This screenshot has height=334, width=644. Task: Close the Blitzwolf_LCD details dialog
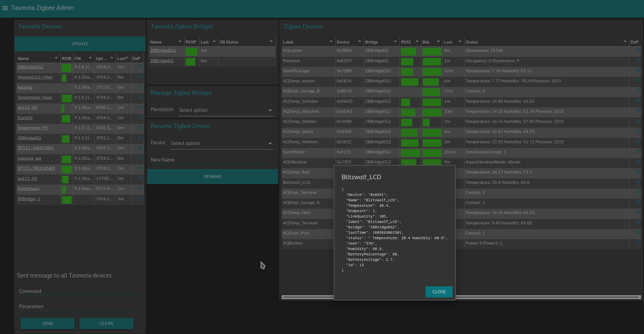(439, 292)
